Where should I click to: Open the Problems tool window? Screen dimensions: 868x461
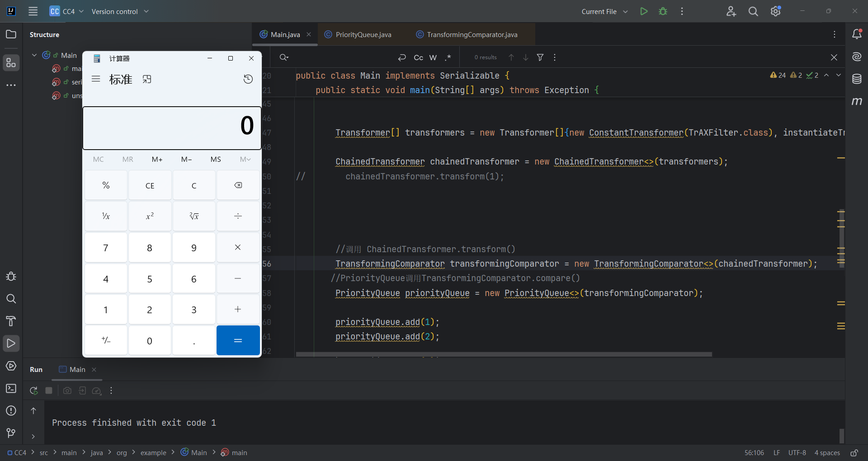point(11,411)
